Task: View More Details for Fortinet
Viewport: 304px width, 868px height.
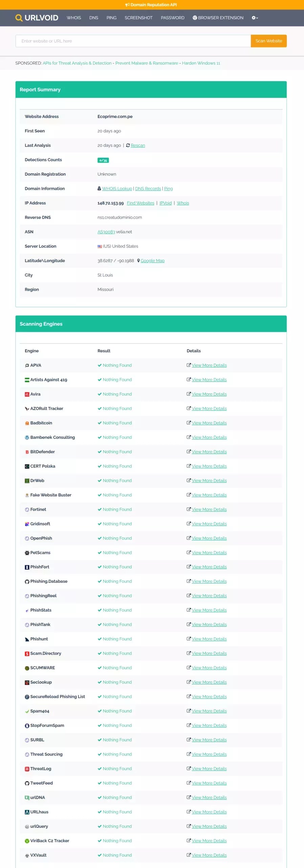Action: (x=209, y=510)
